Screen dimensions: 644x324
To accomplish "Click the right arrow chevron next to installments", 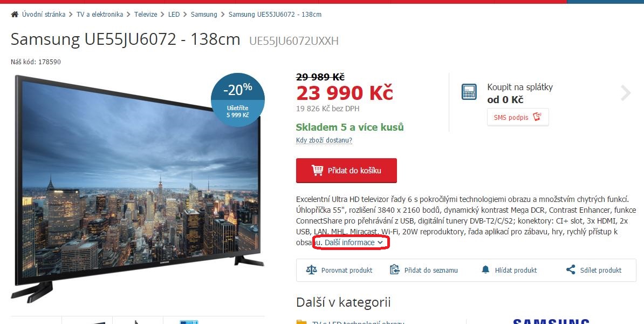I will 626,93.
